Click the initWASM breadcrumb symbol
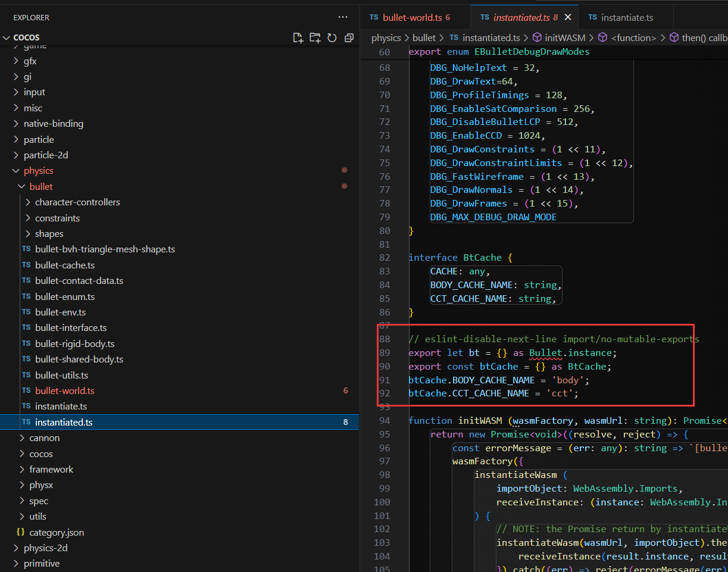 coord(565,37)
